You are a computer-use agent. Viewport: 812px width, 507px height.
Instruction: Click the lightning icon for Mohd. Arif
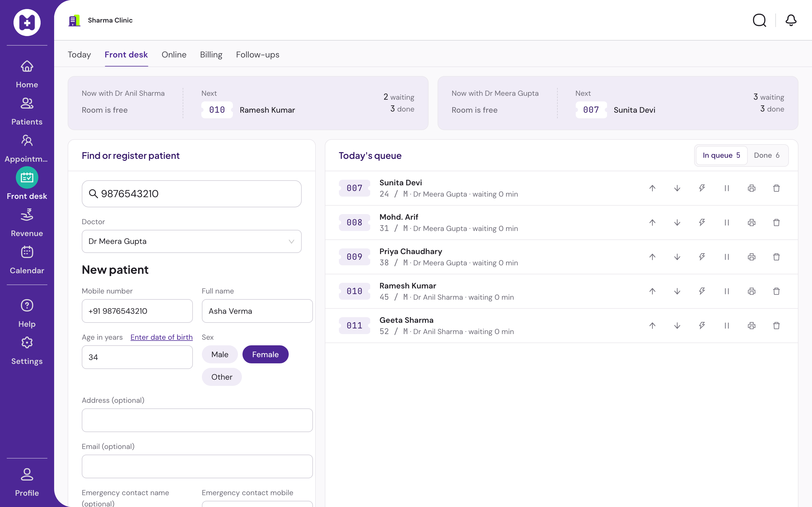click(702, 222)
